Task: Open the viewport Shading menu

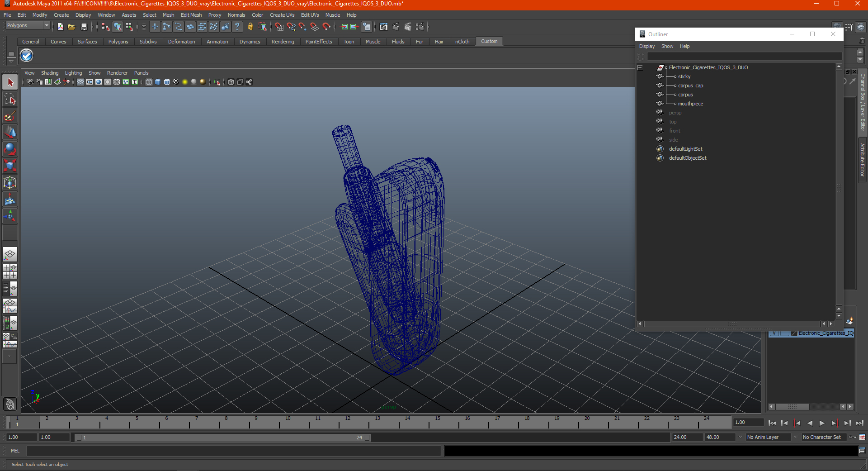Action: click(x=50, y=73)
